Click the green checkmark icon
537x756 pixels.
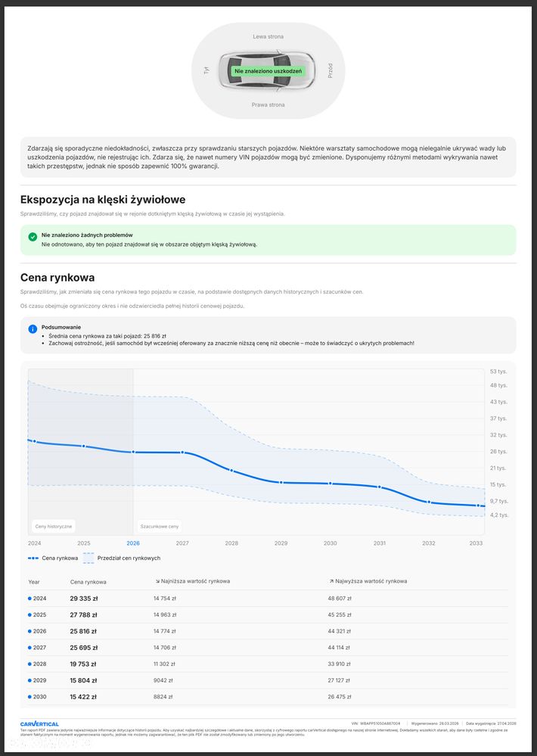click(33, 237)
